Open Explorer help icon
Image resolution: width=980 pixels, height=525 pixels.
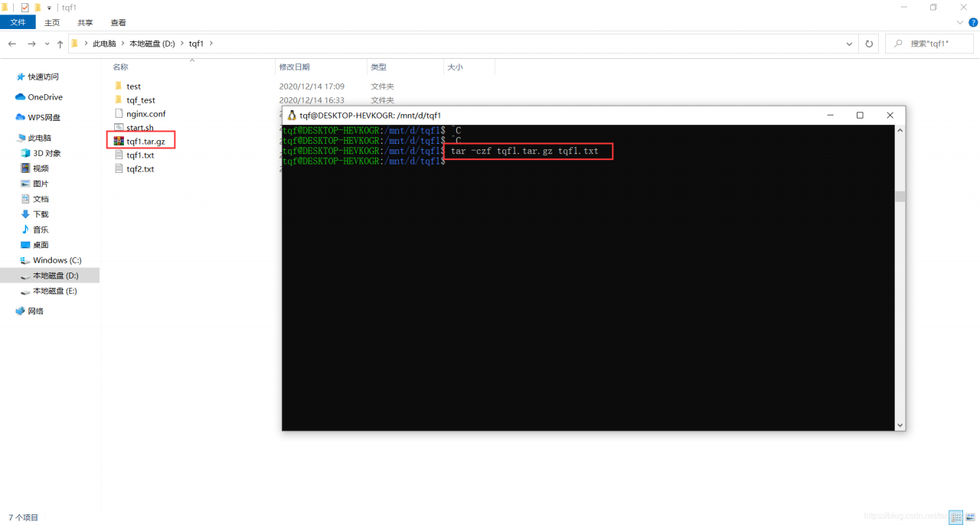coord(973,23)
